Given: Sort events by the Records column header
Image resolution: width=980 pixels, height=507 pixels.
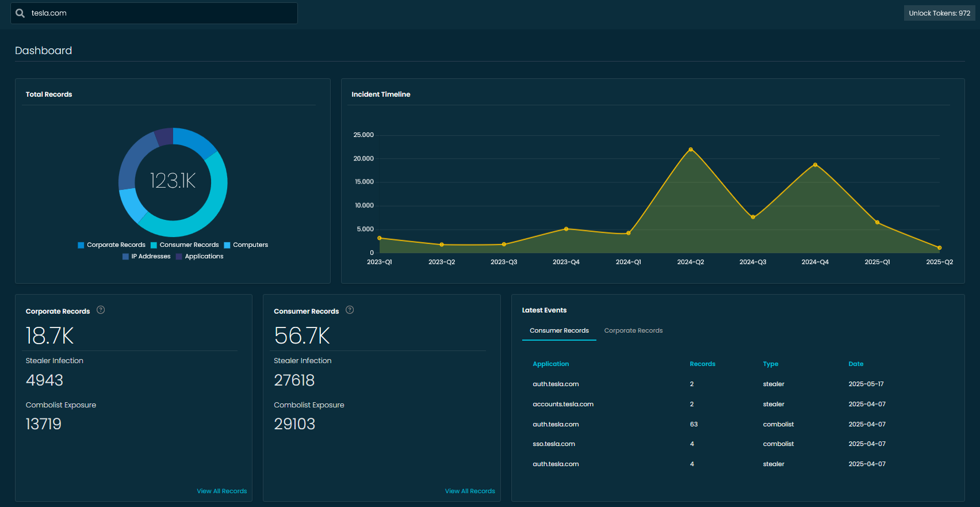Looking at the screenshot, I should click(702, 364).
